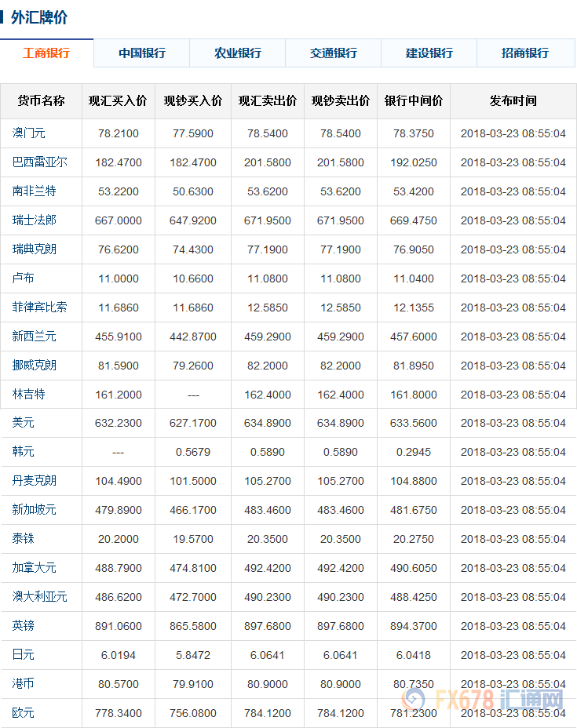Open the 英镑 currency link

[x=24, y=626]
